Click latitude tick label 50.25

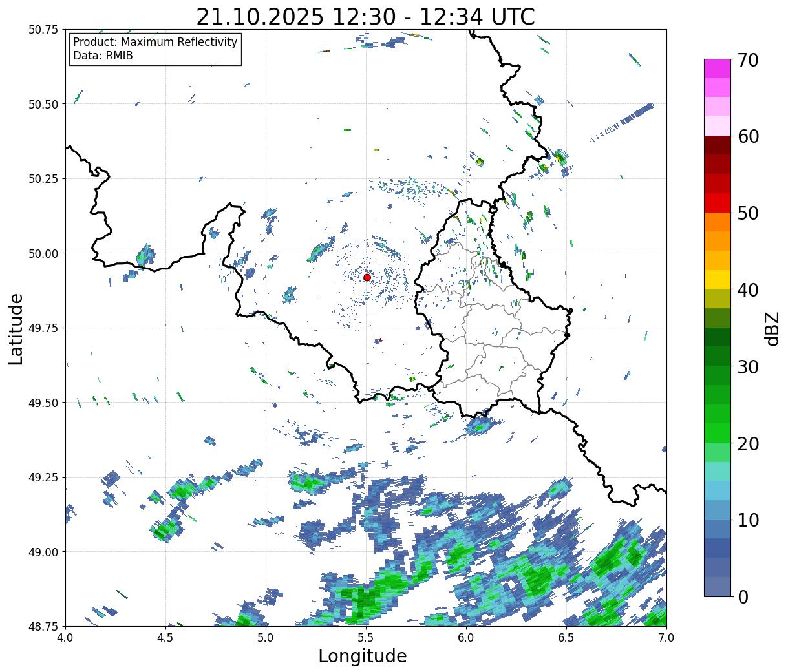[43, 179]
